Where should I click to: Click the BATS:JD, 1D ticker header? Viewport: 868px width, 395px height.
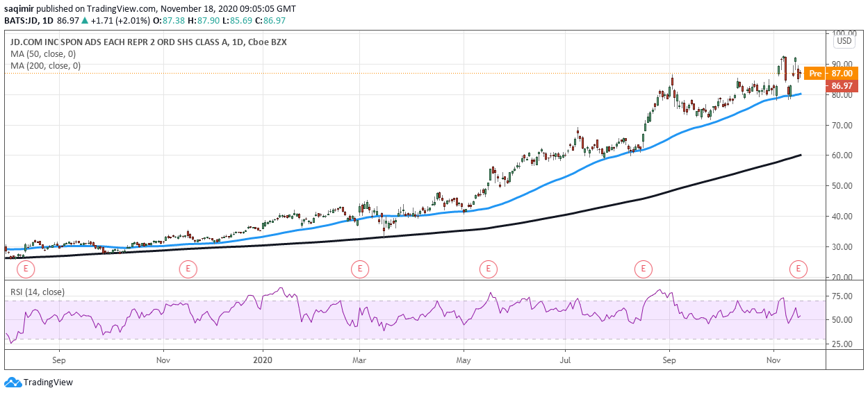(35, 21)
